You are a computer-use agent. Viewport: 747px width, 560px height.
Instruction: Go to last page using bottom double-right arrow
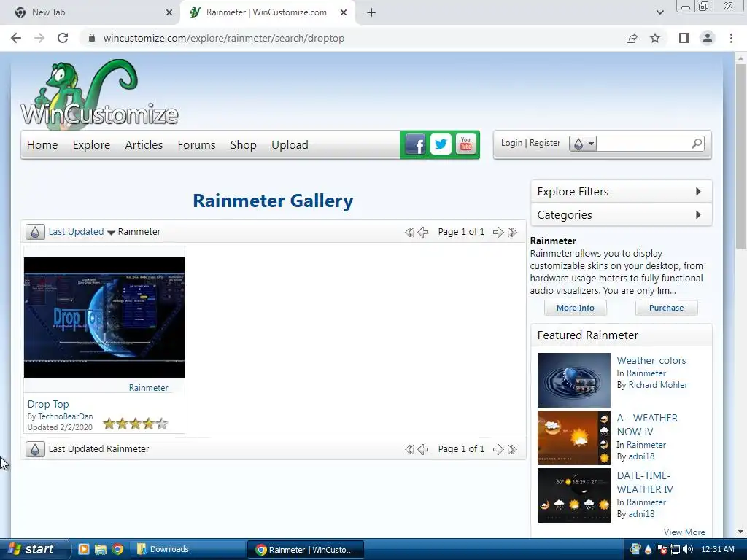(x=512, y=449)
